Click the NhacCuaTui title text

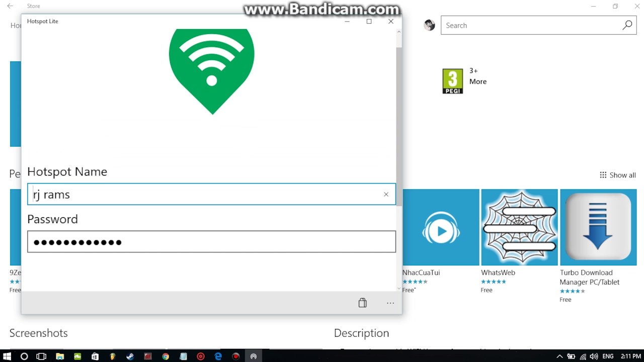pos(421,273)
